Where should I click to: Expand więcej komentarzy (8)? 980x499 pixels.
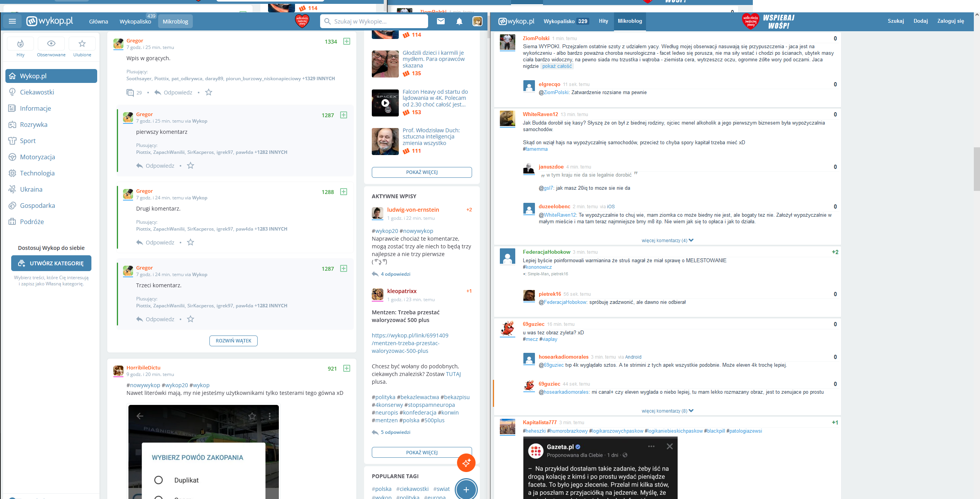point(667,411)
